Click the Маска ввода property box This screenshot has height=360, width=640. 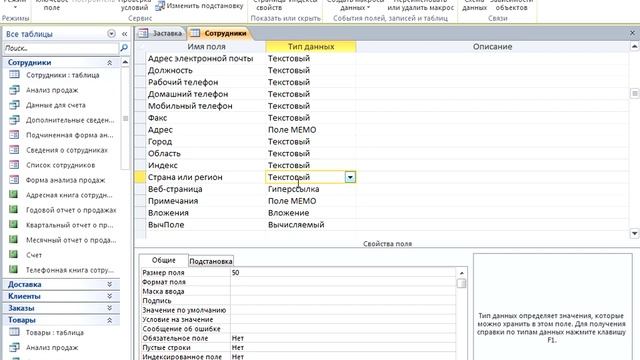coord(343,291)
